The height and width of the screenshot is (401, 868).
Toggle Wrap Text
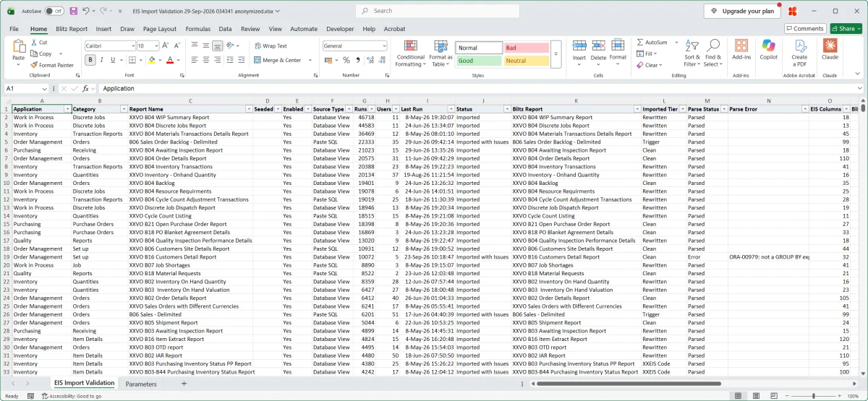pos(270,46)
